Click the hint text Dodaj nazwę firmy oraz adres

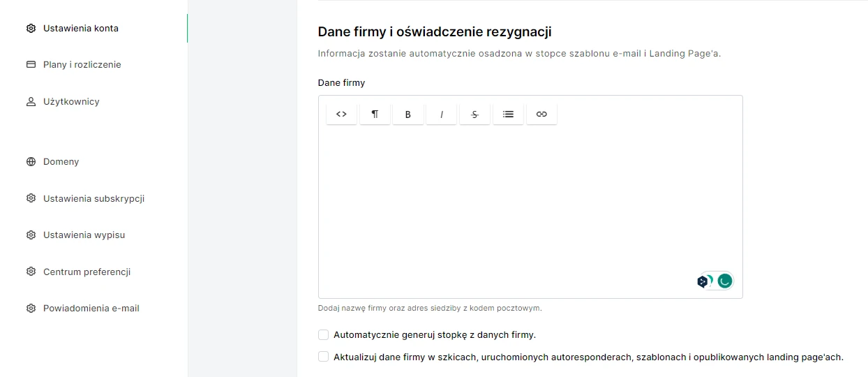tap(430, 308)
